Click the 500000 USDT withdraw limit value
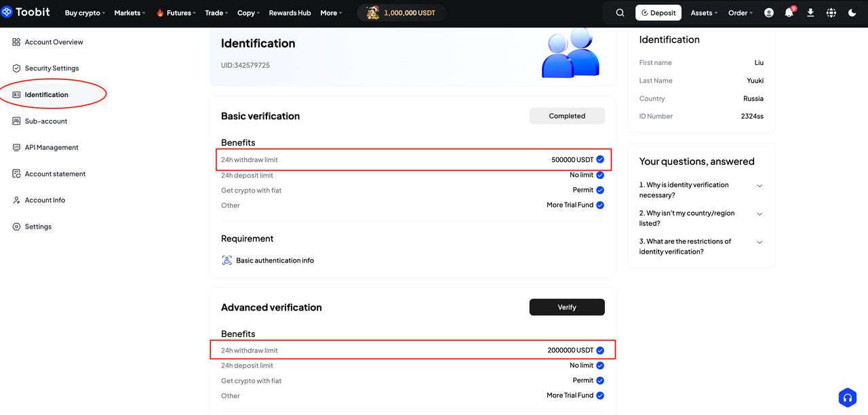The image size is (868, 415). (572, 160)
